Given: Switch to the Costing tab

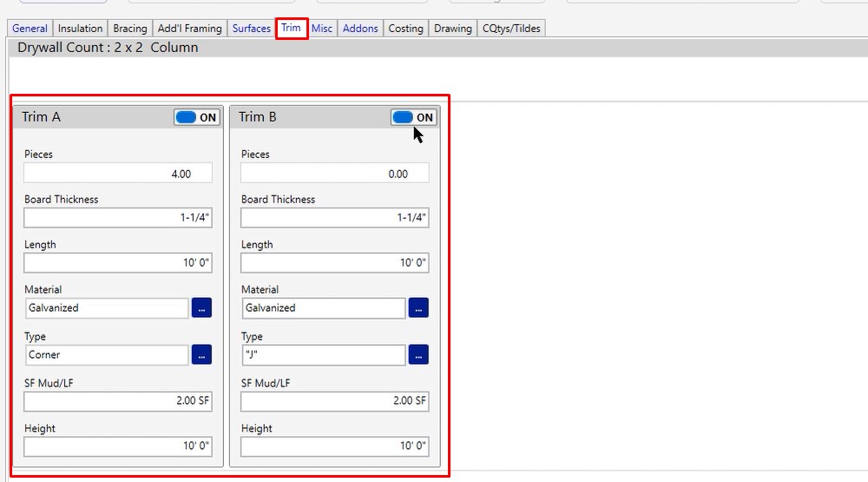Looking at the screenshot, I should [x=405, y=29].
